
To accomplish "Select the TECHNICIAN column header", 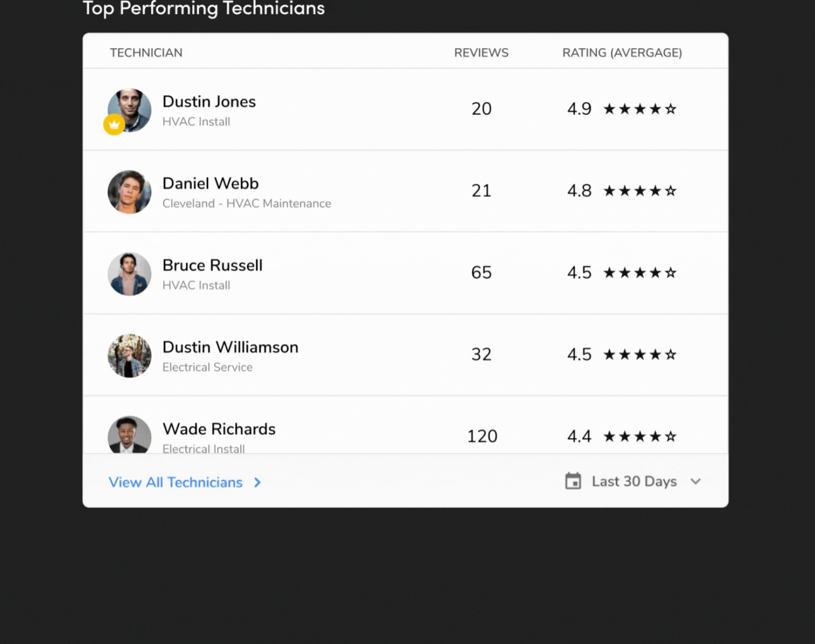I will click(x=146, y=53).
